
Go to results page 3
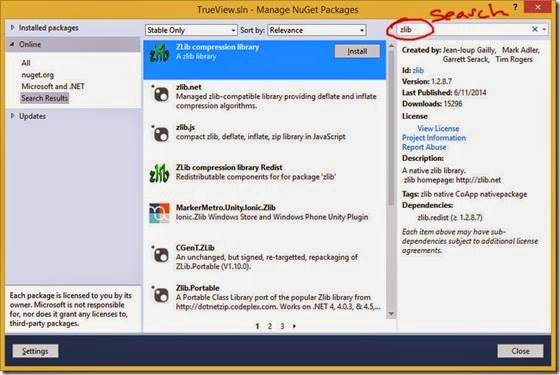pyautogui.click(x=282, y=326)
